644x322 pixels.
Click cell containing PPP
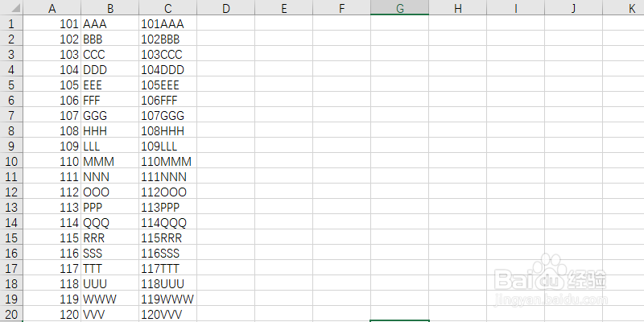click(x=110, y=206)
